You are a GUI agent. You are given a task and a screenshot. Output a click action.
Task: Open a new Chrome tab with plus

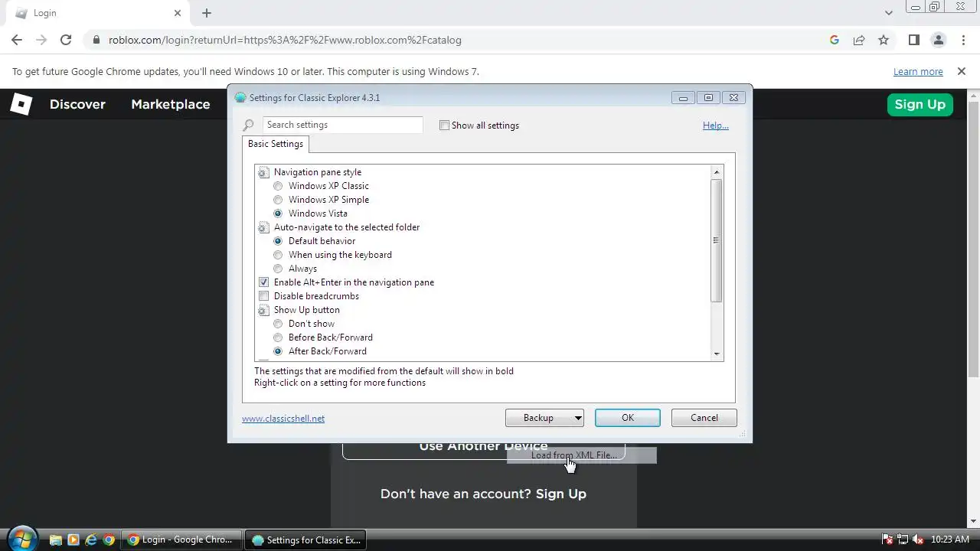[x=207, y=13]
